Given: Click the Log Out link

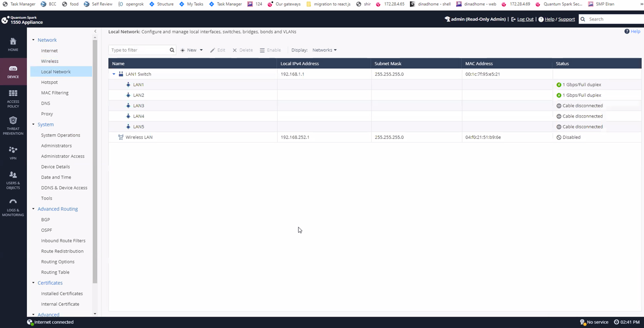Looking at the screenshot, I should click(525, 19).
